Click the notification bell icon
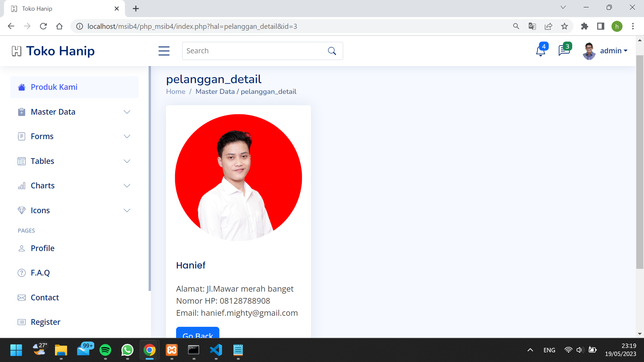Screen dimensions: 644x362 (x=540, y=51)
